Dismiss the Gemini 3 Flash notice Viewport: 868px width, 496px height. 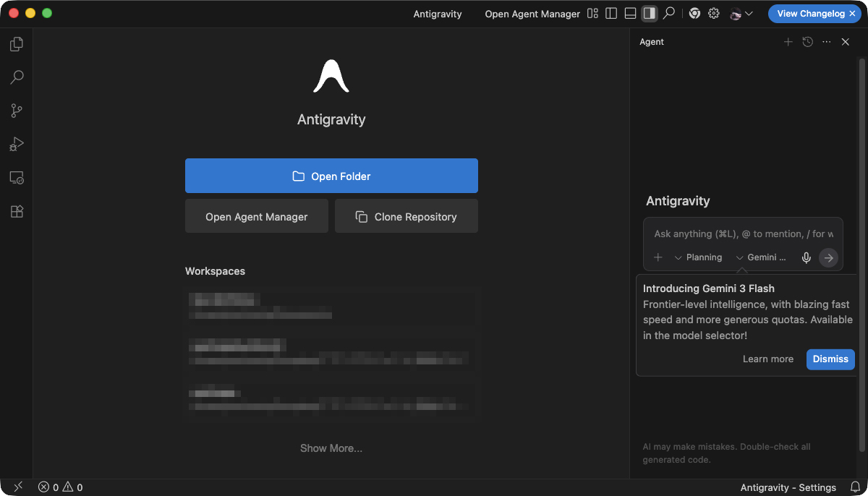point(830,359)
